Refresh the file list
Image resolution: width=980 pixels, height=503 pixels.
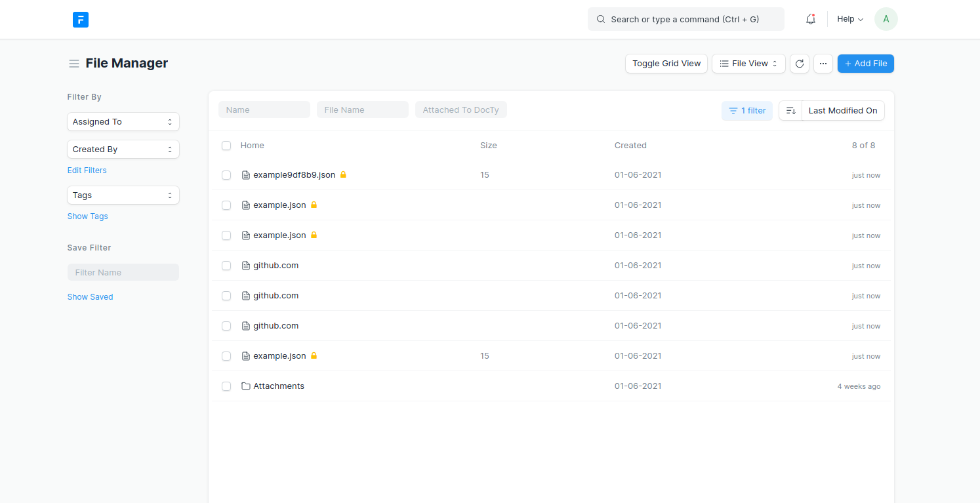799,63
